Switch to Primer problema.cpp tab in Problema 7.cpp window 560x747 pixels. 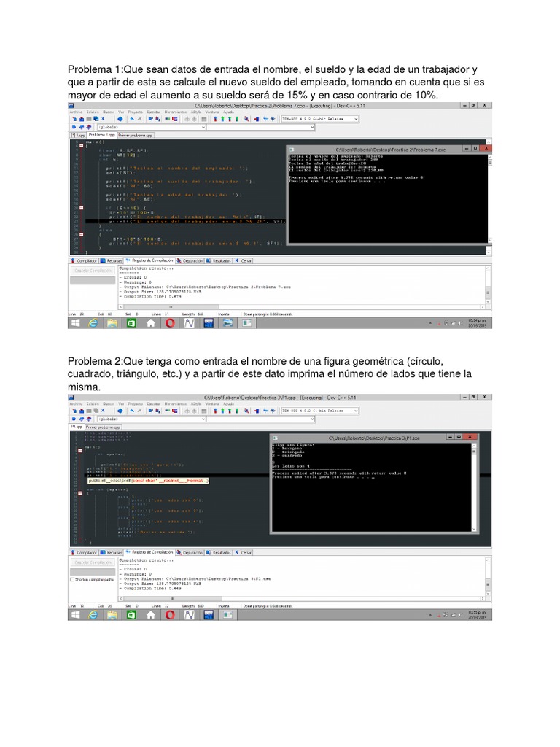pos(136,135)
